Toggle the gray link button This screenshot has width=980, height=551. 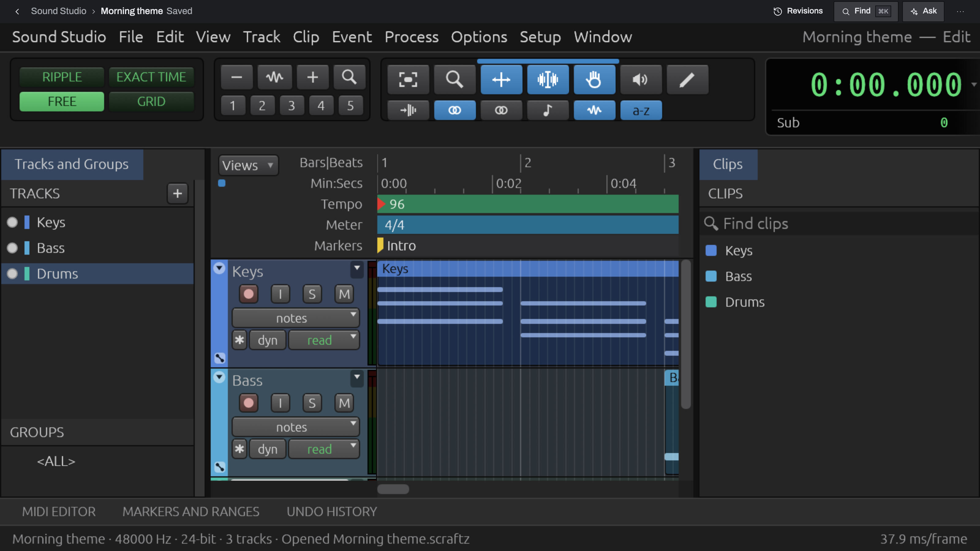pyautogui.click(x=501, y=110)
